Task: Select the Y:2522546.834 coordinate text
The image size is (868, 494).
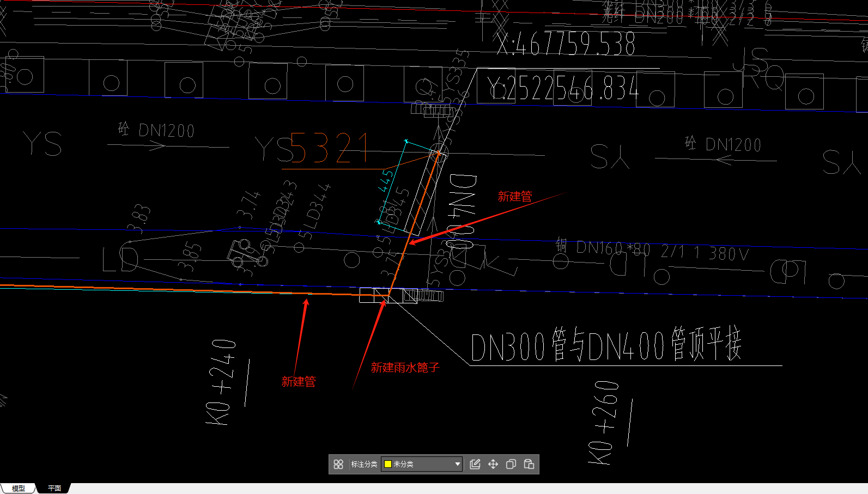Action: [x=563, y=88]
